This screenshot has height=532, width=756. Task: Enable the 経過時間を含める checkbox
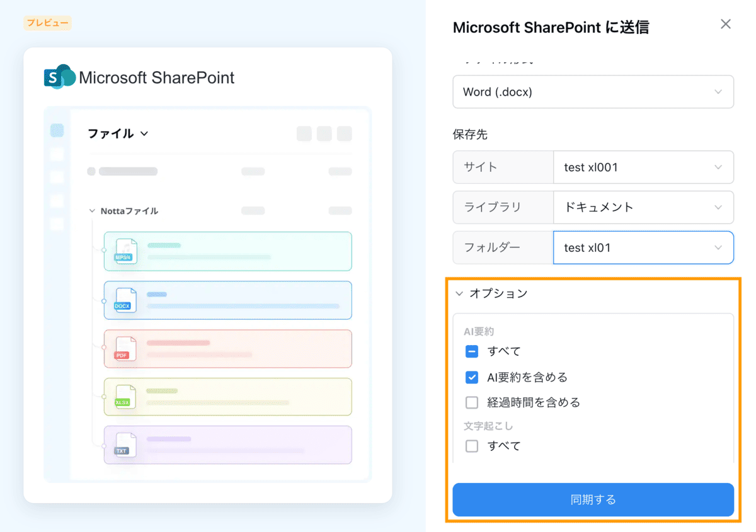click(x=472, y=402)
